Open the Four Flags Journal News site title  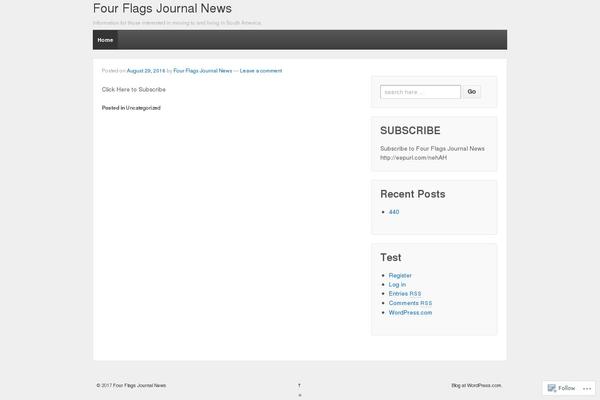click(162, 8)
